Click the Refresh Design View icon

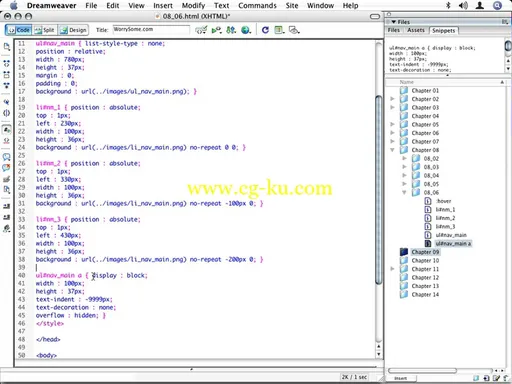click(x=265, y=30)
